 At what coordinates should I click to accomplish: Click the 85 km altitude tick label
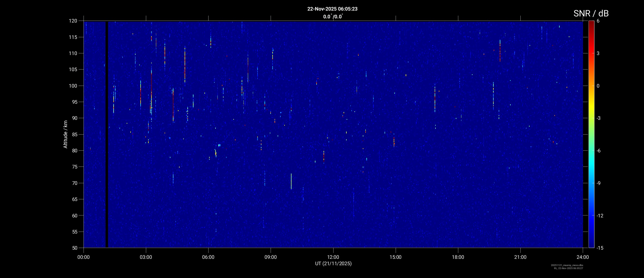pyautogui.click(x=74, y=135)
